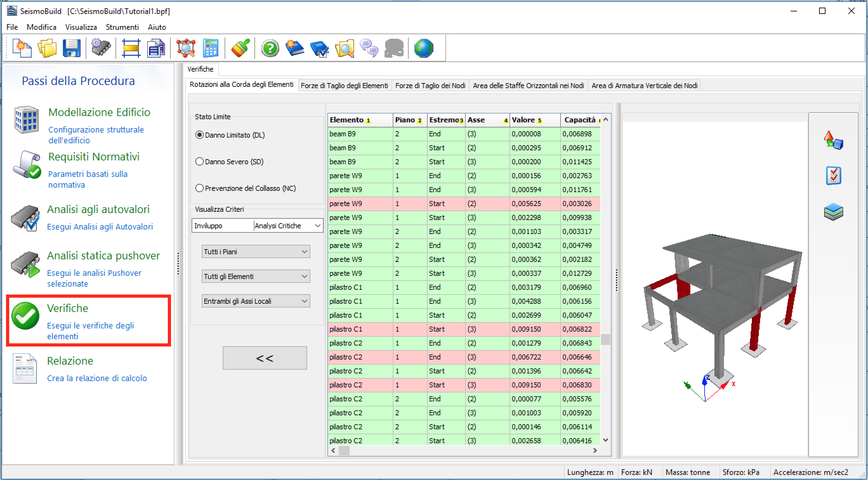Select Danno Limitato (DL) radio button
Image resolution: width=868 pixels, height=480 pixels.
200,135
